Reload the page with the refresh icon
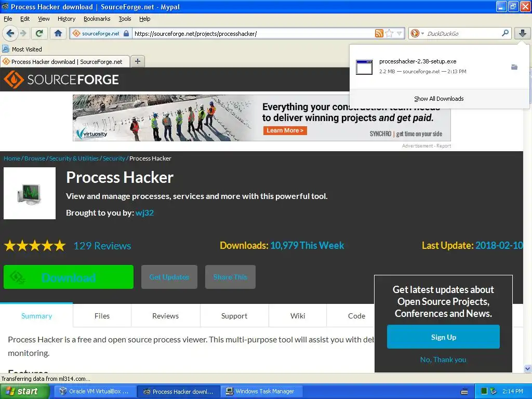Screen dimensions: 532x399 point(39,33)
